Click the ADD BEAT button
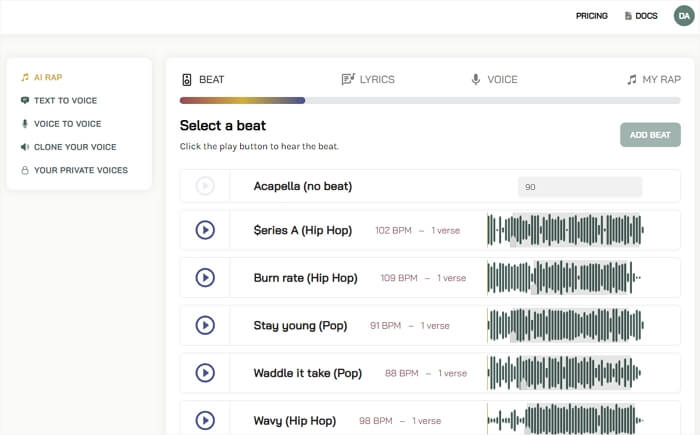 click(x=650, y=135)
